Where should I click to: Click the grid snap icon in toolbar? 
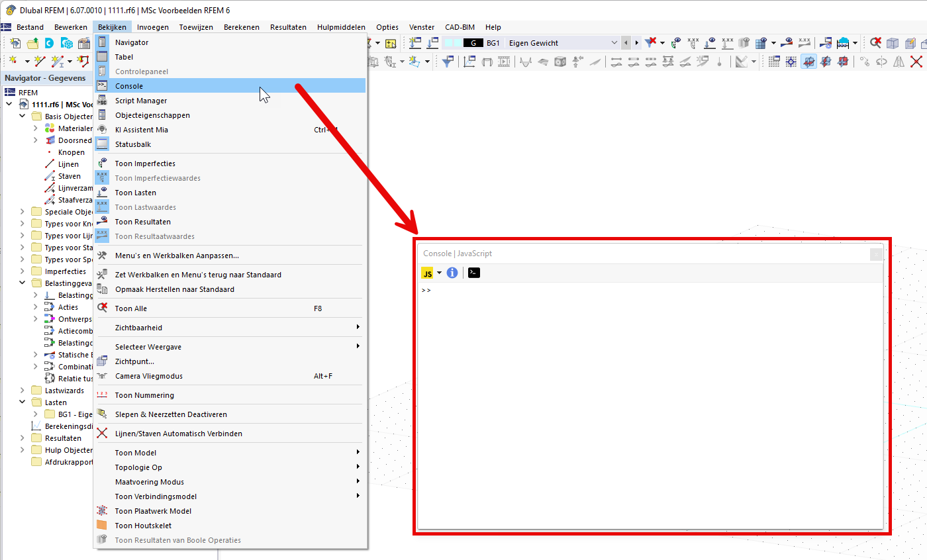(x=773, y=62)
